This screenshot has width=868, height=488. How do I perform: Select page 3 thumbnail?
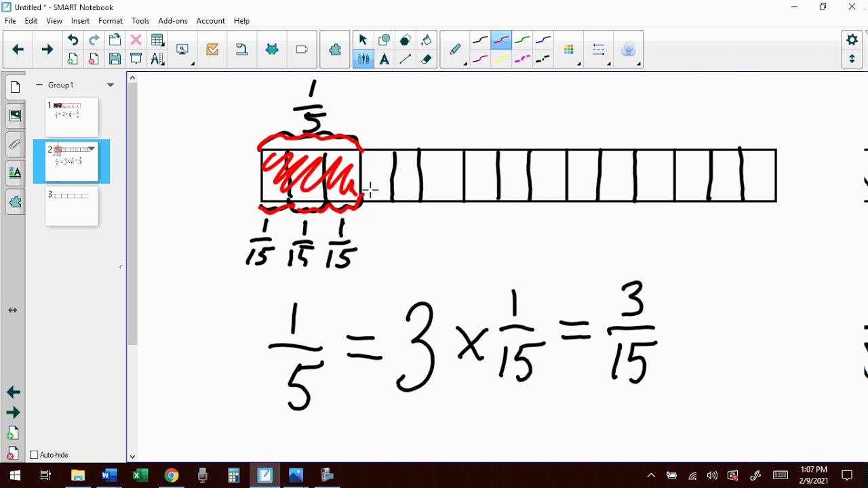click(72, 207)
